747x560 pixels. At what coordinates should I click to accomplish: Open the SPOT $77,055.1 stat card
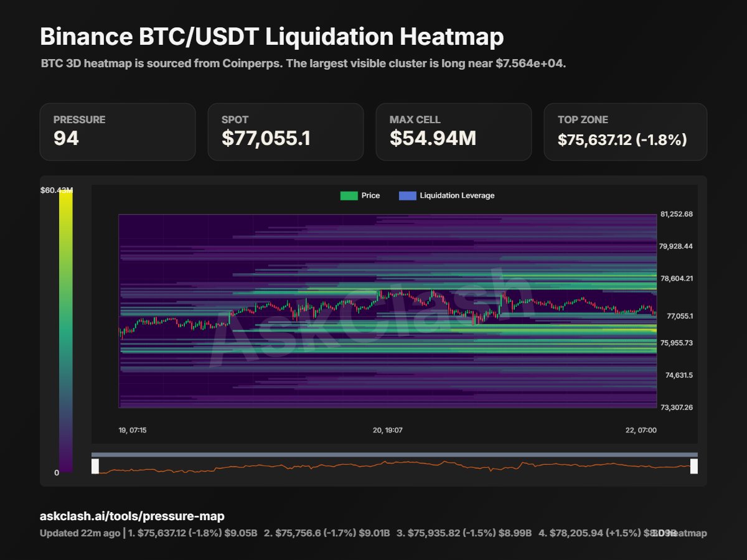[x=286, y=132]
